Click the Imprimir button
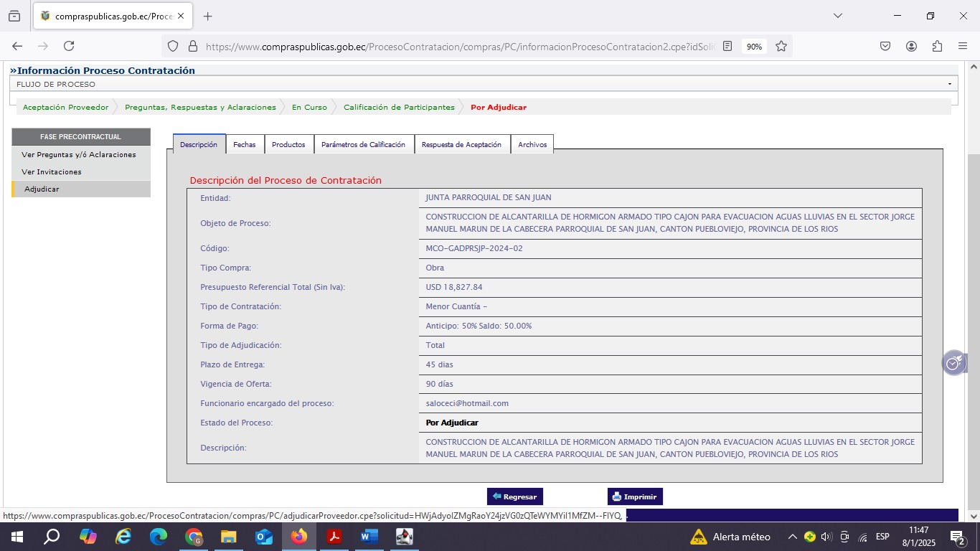The image size is (980, 551). point(634,496)
